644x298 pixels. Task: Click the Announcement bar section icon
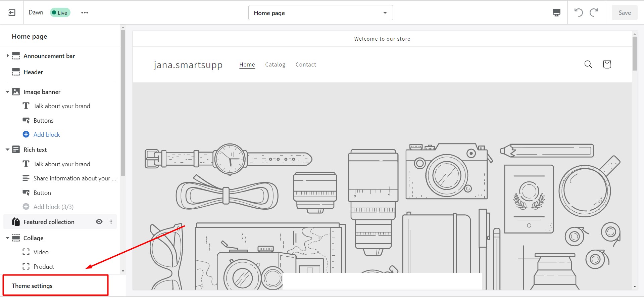coord(16,56)
